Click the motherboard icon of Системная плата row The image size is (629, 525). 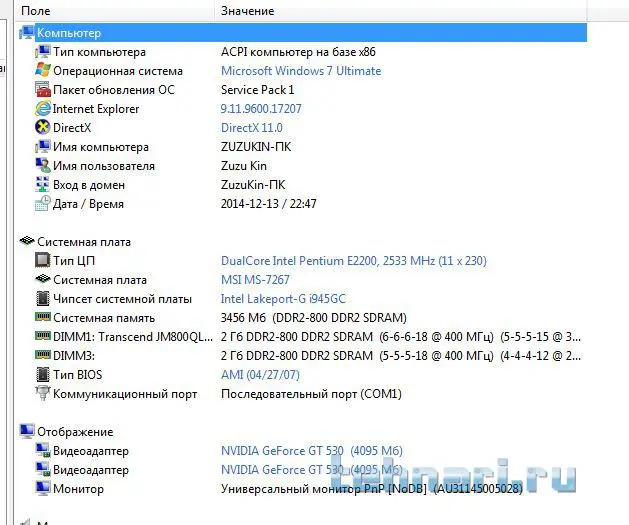point(43,279)
